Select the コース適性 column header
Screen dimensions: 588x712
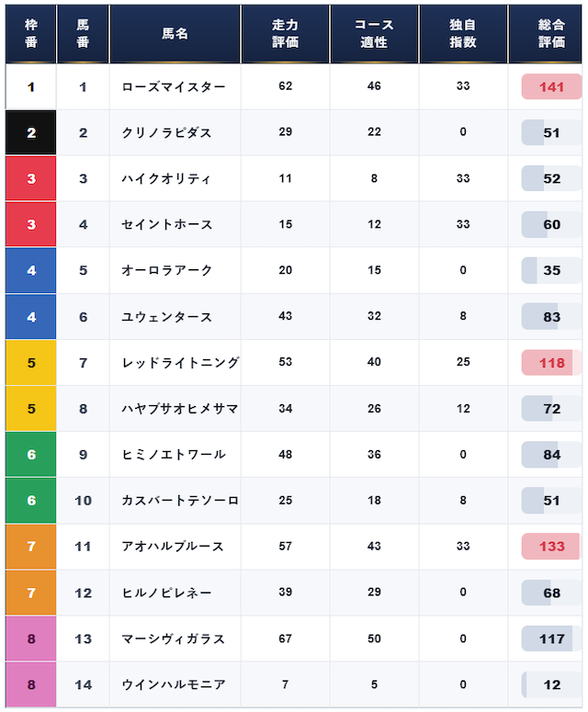(x=374, y=34)
